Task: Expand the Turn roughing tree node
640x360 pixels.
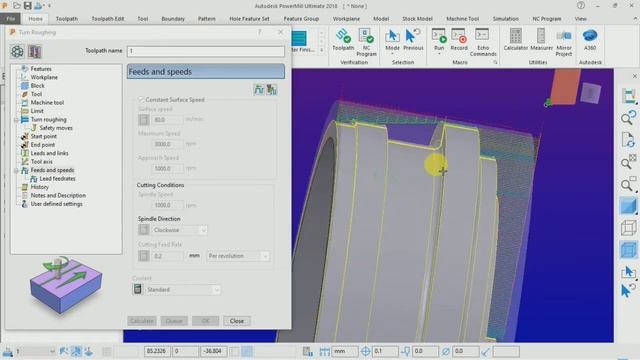Action: [x=16, y=120]
